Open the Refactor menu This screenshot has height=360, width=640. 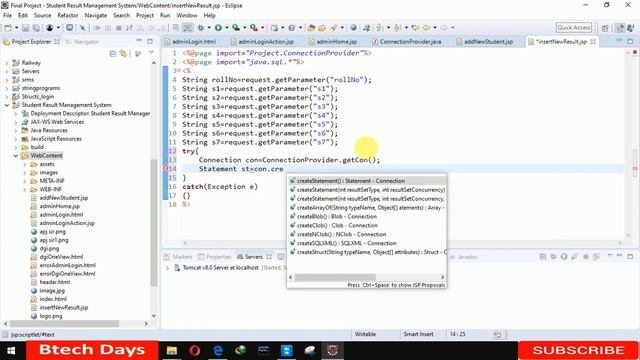68,15
